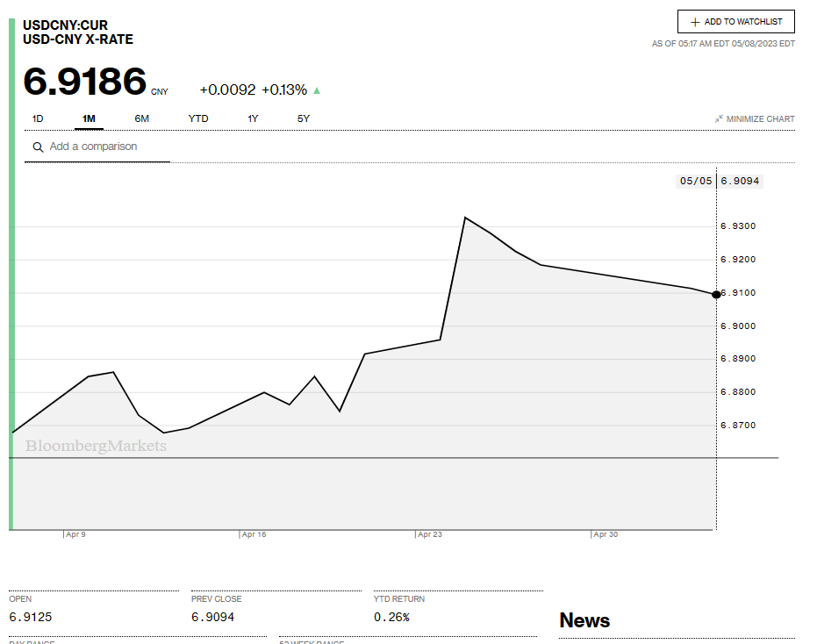Select the 1M time range
The image size is (817, 644).
click(89, 118)
